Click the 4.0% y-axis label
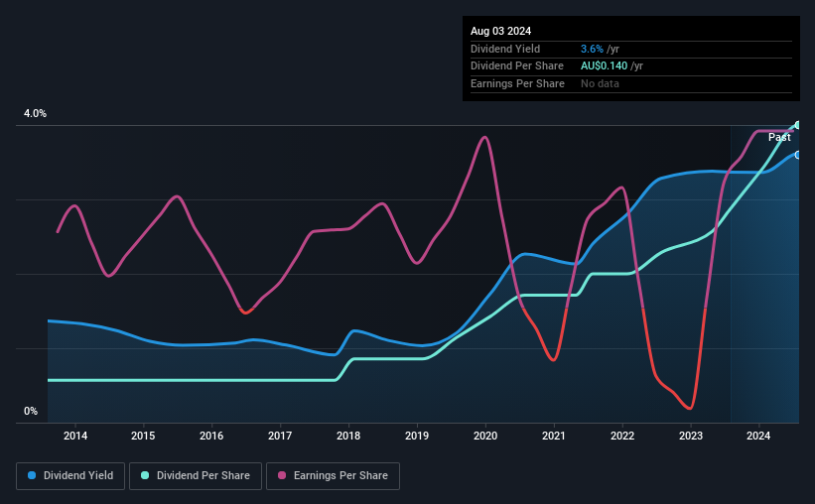This screenshot has width=815, height=504. [x=35, y=114]
